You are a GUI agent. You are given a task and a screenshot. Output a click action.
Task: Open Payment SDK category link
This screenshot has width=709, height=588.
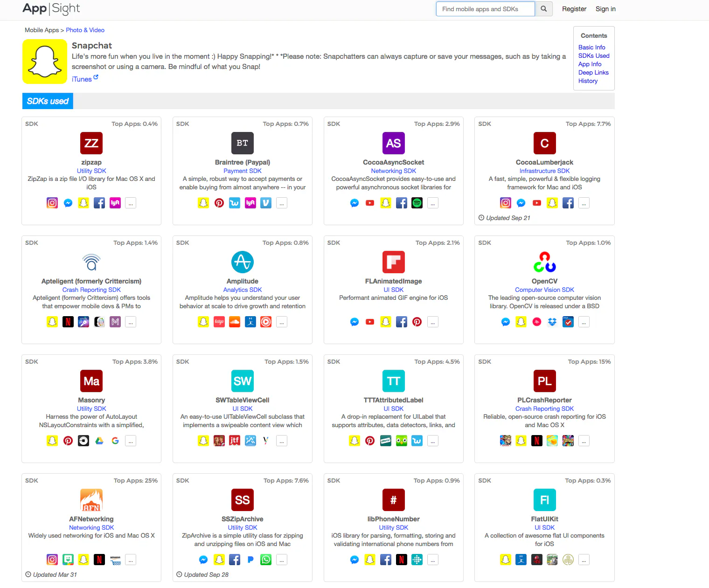(243, 171)
